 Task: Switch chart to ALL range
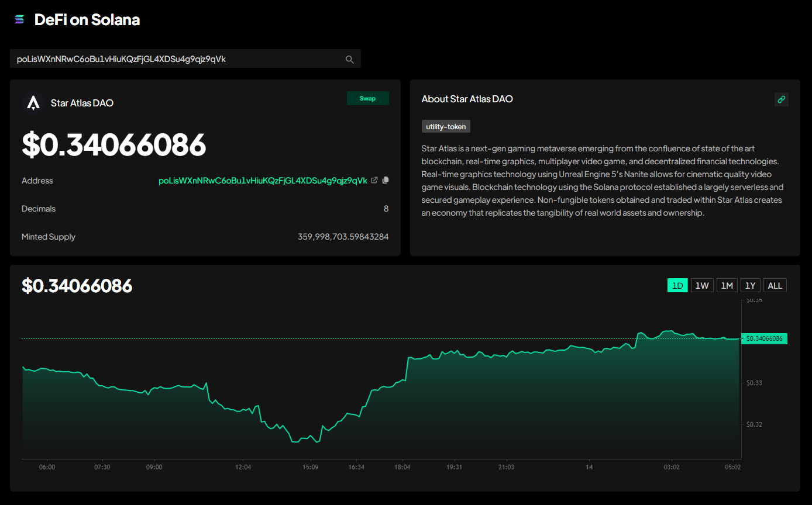pyautogui.click(x=775, y=285)
